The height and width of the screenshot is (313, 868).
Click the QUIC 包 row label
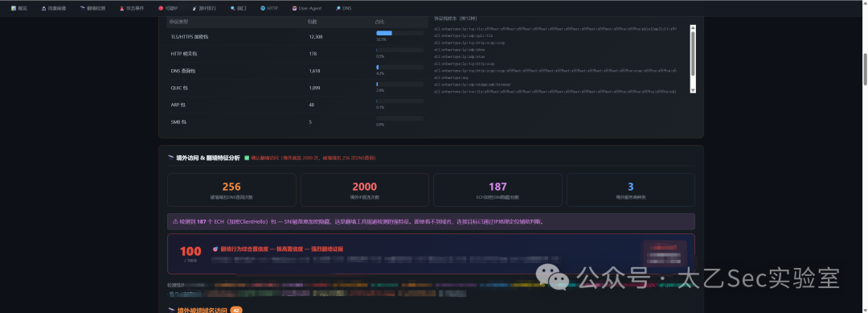[179, 88]
